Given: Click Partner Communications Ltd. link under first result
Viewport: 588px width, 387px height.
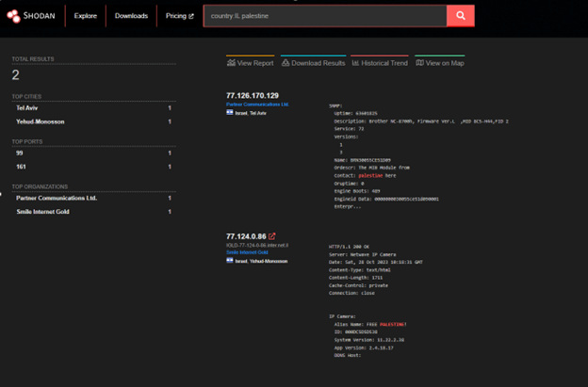Looking at the screenshot, I should (x=257, y=105).
